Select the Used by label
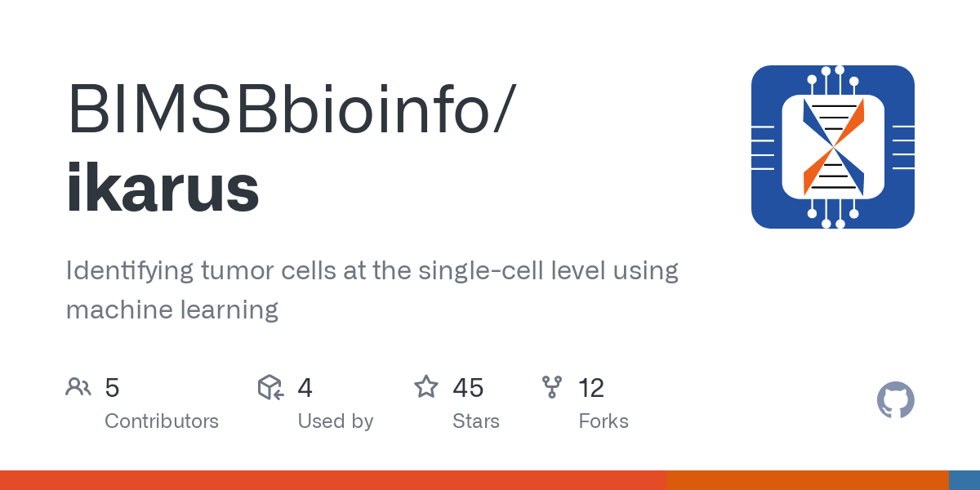This screenshot has width=980, height=490. [x=336, y=421]
